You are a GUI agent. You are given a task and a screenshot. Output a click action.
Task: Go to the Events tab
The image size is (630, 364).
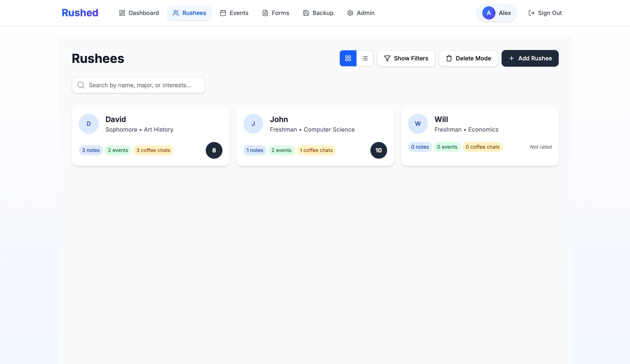click(234, 13)
